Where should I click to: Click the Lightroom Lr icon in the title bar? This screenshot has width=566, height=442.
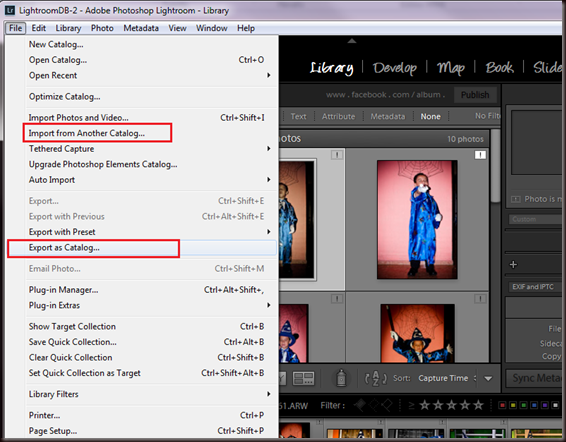[x=10, y=10]
